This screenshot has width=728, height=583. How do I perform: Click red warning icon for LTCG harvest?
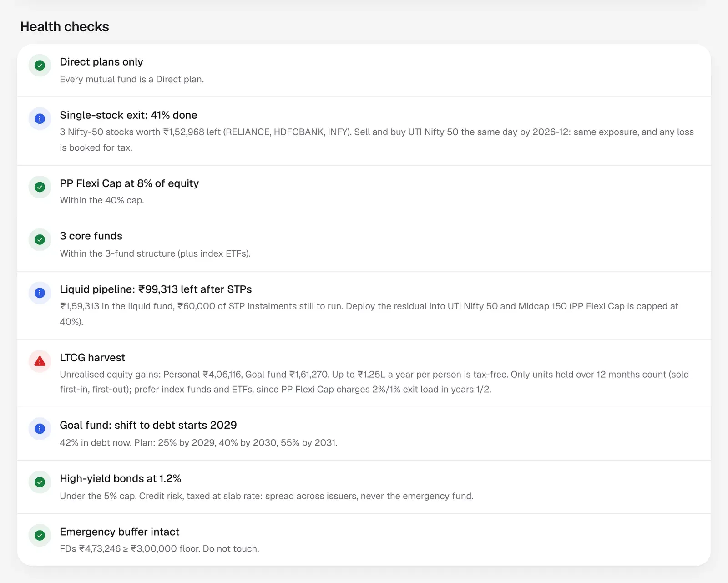pos(40,361)
